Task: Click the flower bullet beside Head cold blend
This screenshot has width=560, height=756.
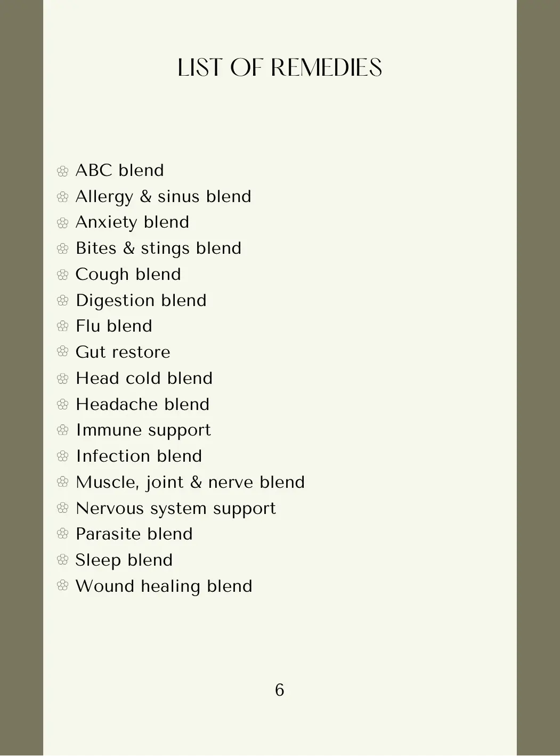Action: click(63, 379)
